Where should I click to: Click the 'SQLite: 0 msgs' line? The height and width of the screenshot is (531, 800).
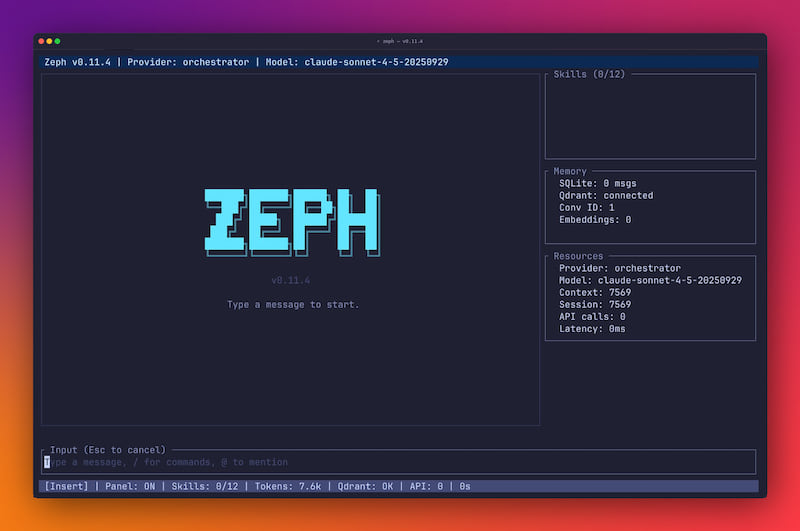pyautogui.click(x=597, y=184)
